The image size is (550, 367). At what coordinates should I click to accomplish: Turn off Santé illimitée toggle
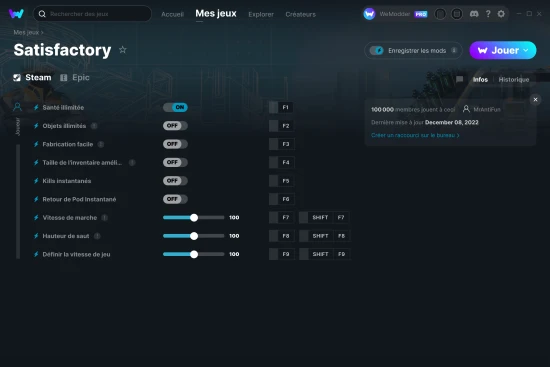click(175, 107)
